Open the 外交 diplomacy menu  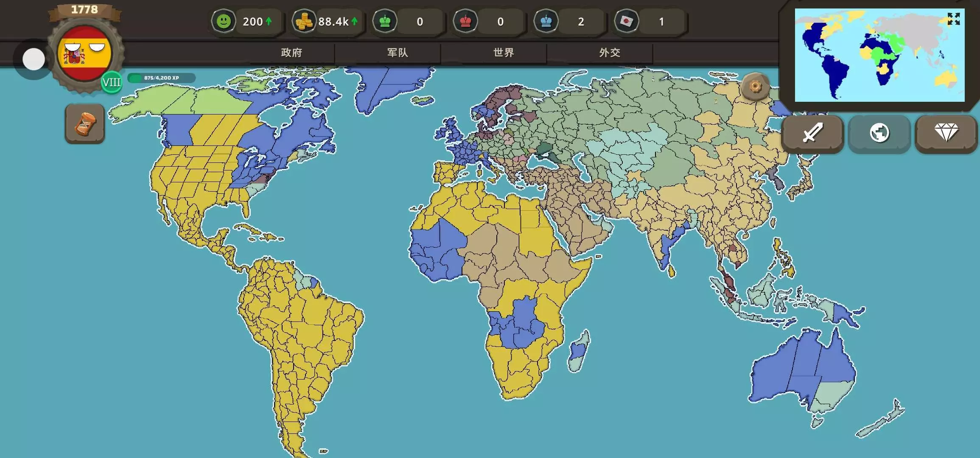[x=610, y=53]
